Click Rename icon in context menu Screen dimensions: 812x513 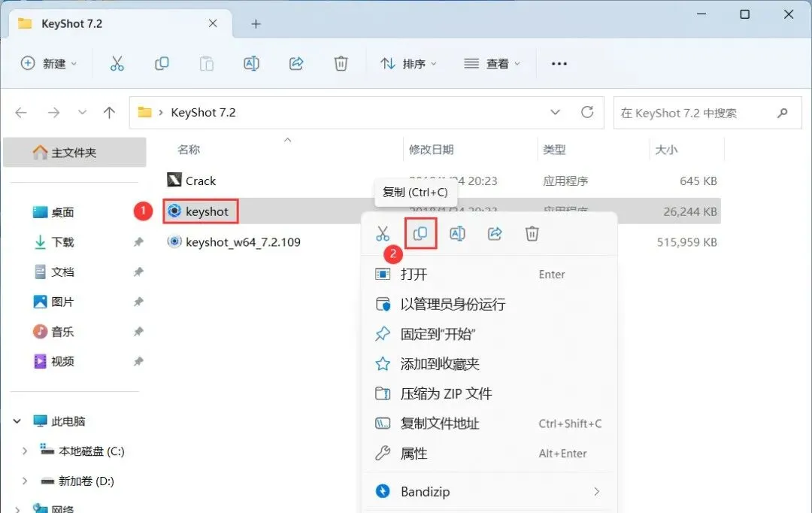coord(457,234)
